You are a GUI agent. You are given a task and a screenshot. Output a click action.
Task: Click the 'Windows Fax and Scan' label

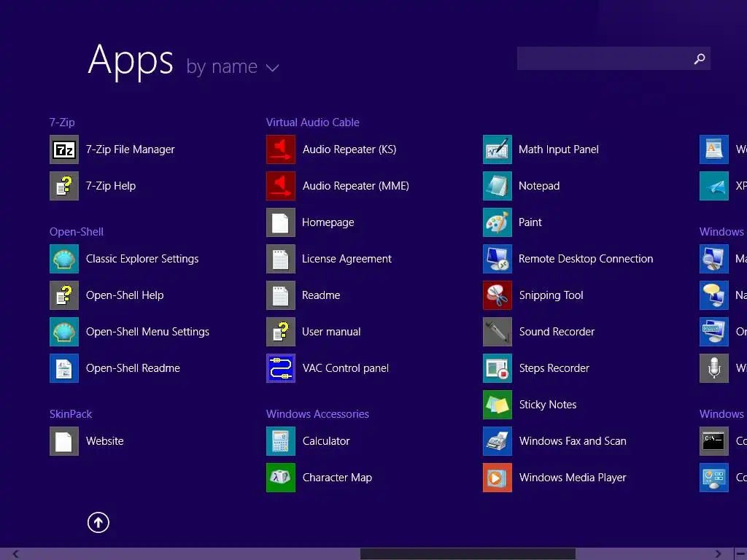(x=573, y=441)
